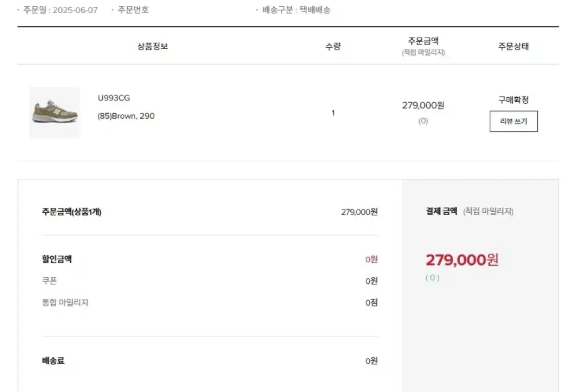Click the 통합 마일리지 row label
This screenshot has height=392, width=574.
pyautogui.click(x=65, y=302)
